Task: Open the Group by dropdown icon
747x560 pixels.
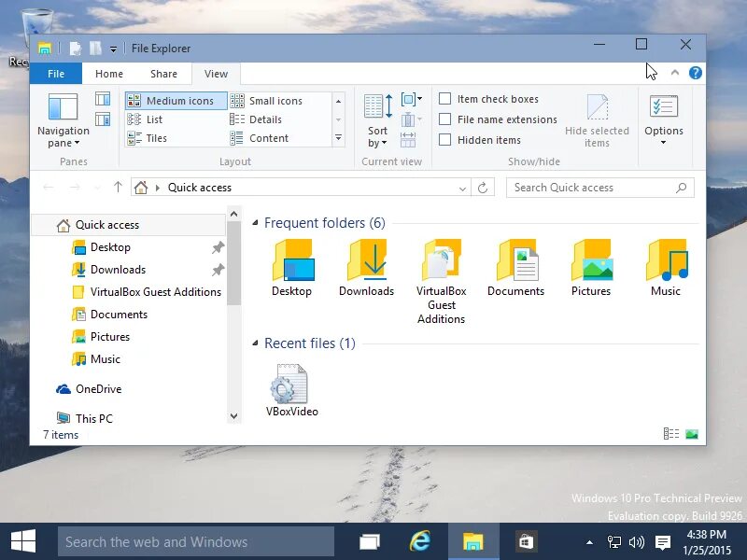Action: (x=412, y=99)
